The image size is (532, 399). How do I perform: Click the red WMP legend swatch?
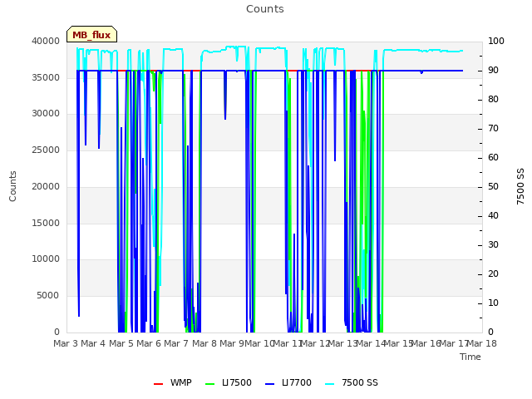tap(158, 384)
